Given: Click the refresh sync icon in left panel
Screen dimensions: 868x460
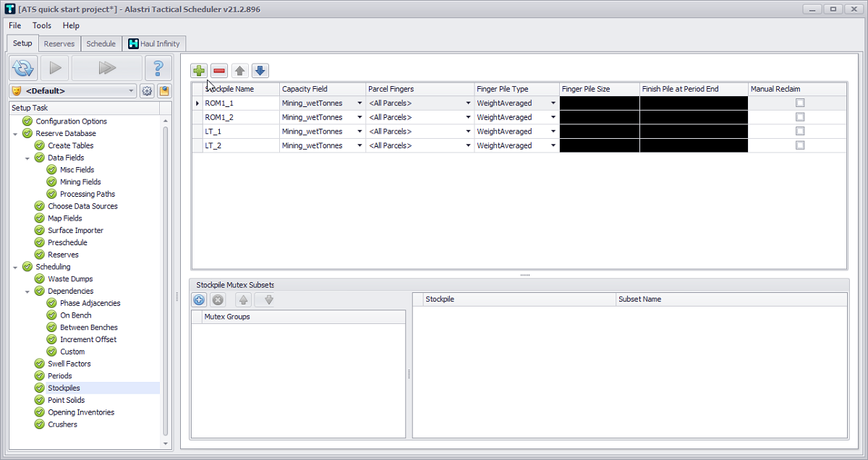Looking at the screenshot, I should click(x=23, y=69).
